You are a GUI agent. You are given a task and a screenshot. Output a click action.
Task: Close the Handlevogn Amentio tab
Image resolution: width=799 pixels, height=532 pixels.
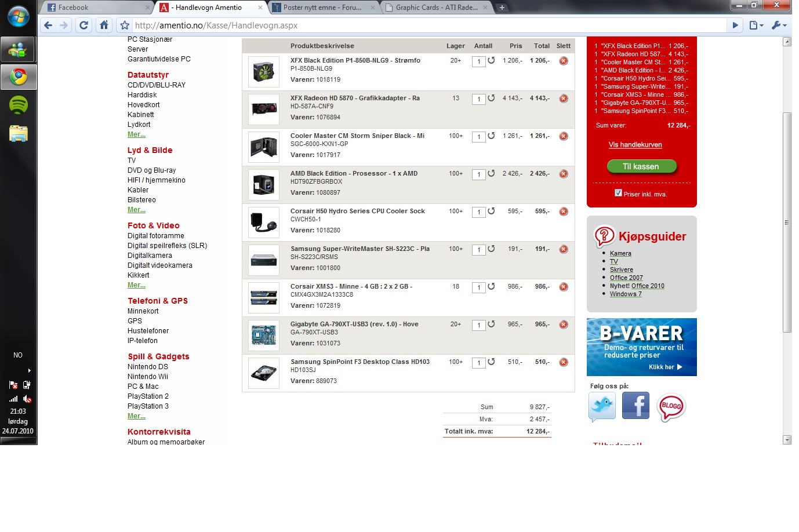point(260,8)
